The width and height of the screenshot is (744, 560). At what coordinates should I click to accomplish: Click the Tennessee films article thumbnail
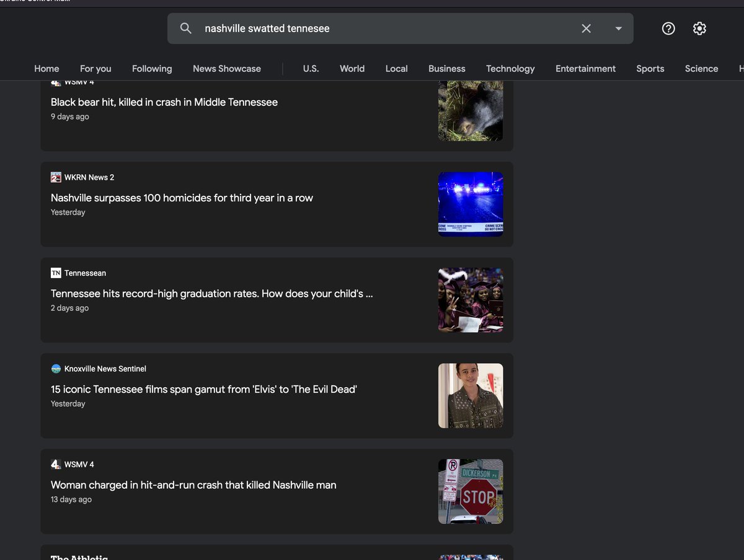point(471,396)
